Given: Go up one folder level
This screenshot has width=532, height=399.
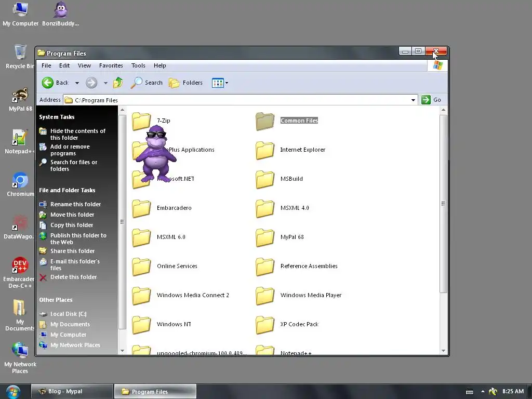Looking at the screenshot, I should [118, 83].
